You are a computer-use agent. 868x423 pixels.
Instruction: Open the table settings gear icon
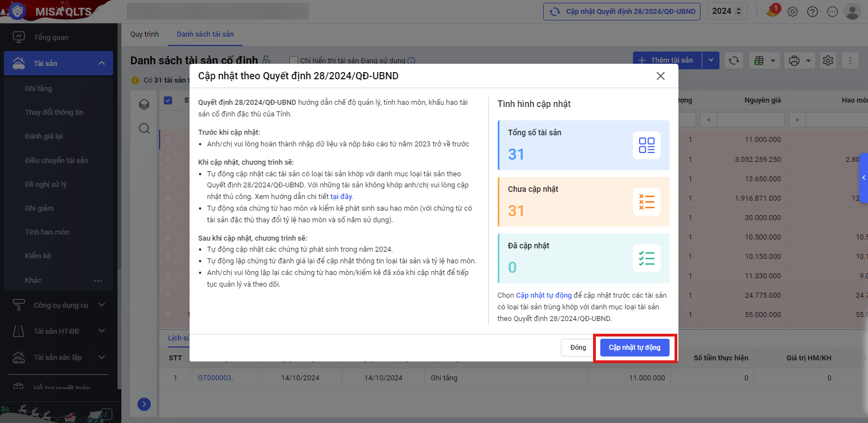point(828,60)
